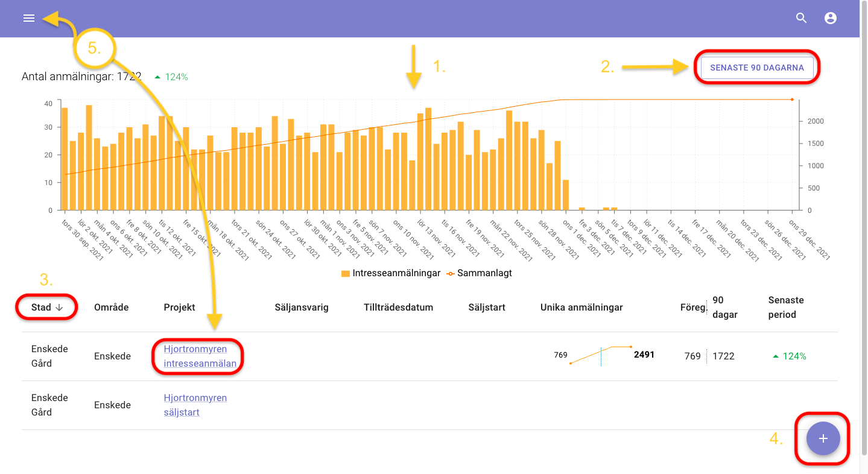Sort table by Område column header

(111, 308)
